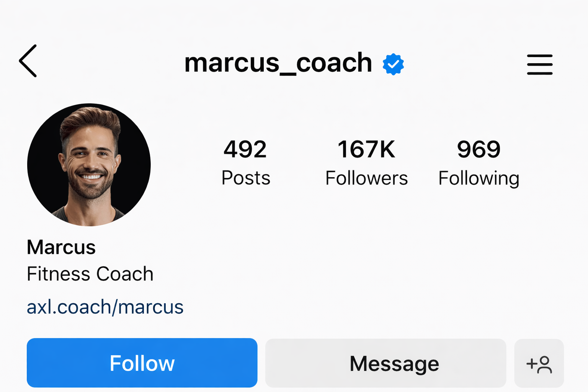Open the Following label
Image resolution: width=588 pixels, height=392 pixels.
pos(479,179)
